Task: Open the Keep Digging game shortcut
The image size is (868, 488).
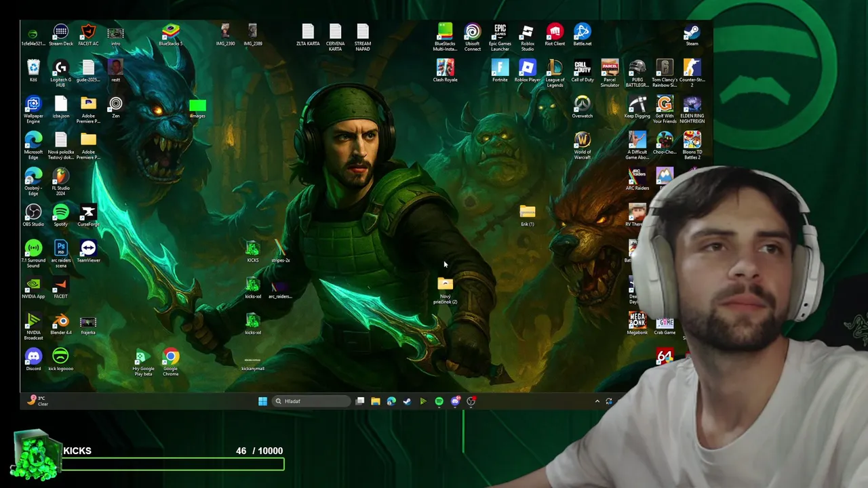Action: (637, 107)
